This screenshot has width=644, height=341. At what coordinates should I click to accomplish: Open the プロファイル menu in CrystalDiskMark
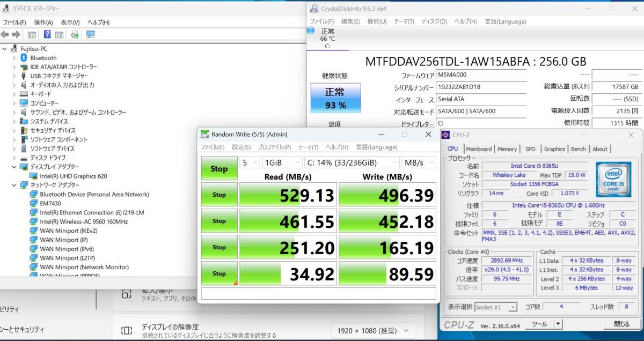(x=276, y=147)
